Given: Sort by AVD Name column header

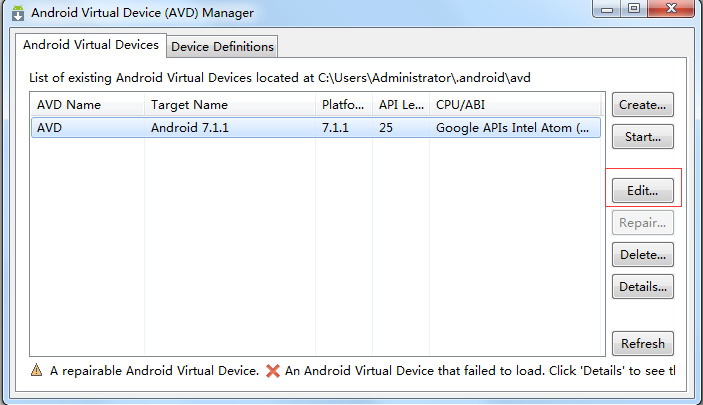Looking at the screenshot, I should coord(88,105).
